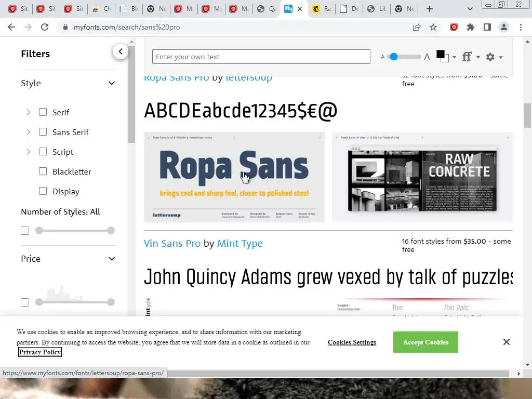The width and height of the screenshot is (532, 399).
Task: Open Ropa Sans Pro font link
Action: (x=177, y=78)
